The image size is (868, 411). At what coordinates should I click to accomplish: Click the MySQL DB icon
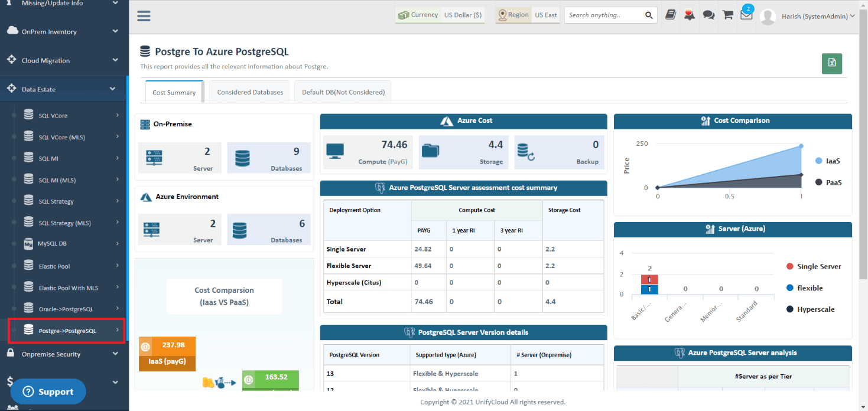click(x=28, y=244)
